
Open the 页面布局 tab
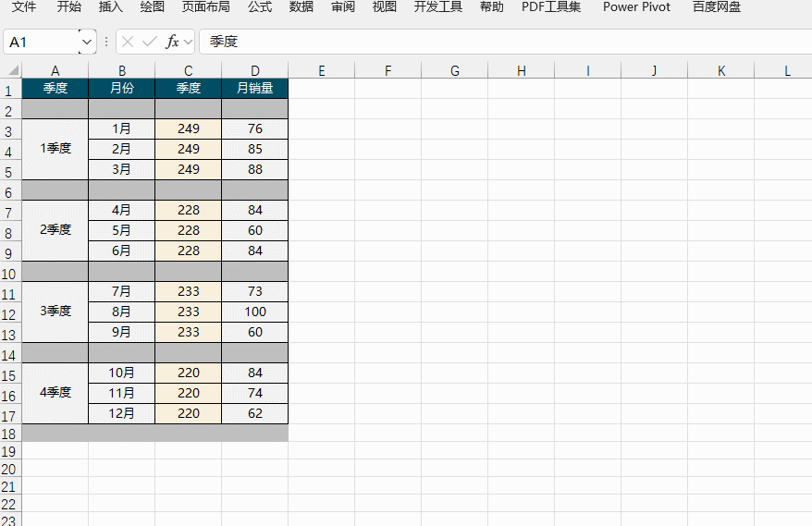coord(205,6)
